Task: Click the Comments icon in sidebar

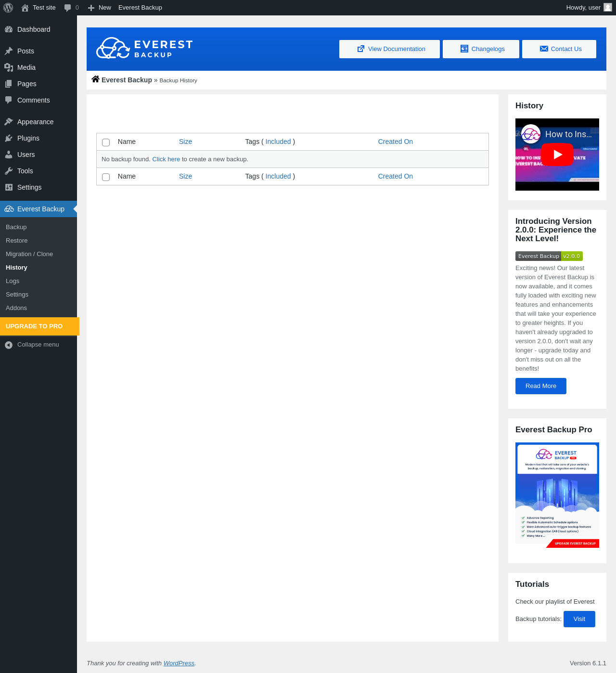Action: coord(9,100)
